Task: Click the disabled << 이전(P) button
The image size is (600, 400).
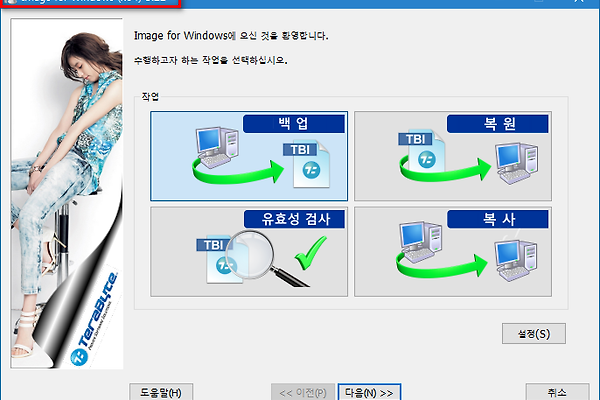Action: [x=303, y=392]
